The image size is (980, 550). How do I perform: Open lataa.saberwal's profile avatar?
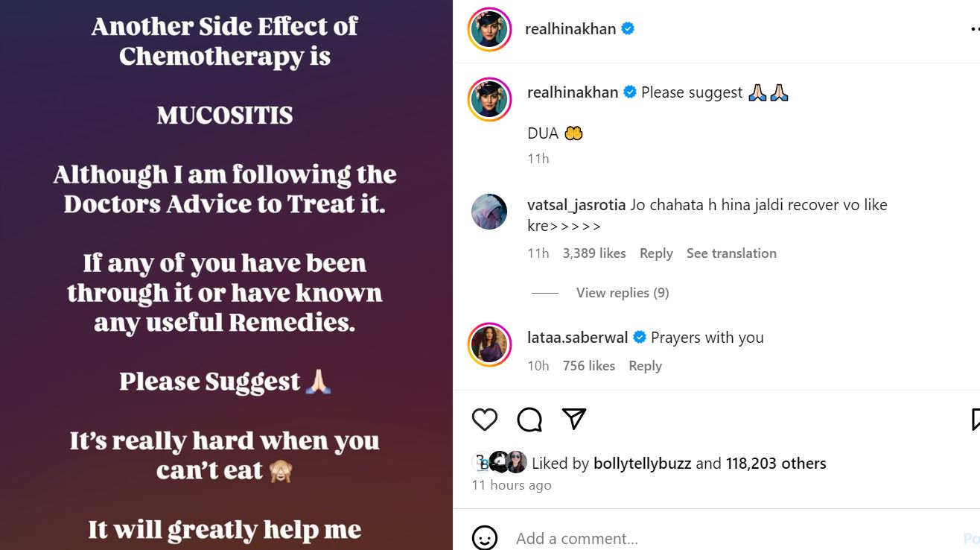pos(489,345)
